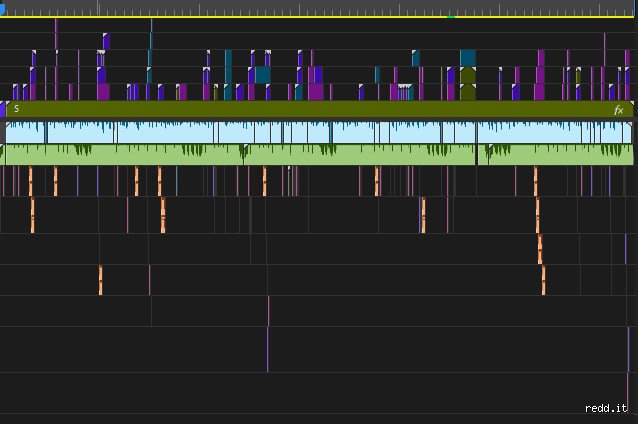Viewport: 638px width, 424px height.
Task: Select the lone orange clip on the lowest orange track at left
Action: [x=101, y=280]
